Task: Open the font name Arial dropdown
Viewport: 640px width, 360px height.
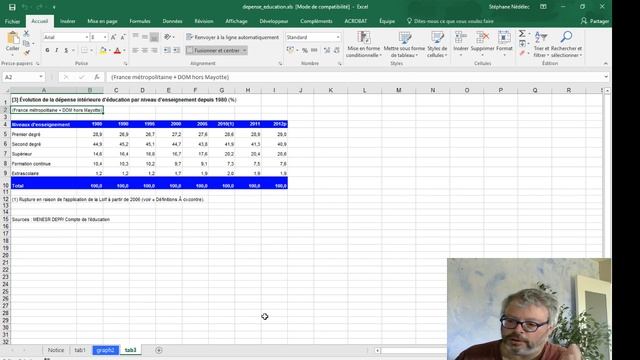Action: point(87,37)
